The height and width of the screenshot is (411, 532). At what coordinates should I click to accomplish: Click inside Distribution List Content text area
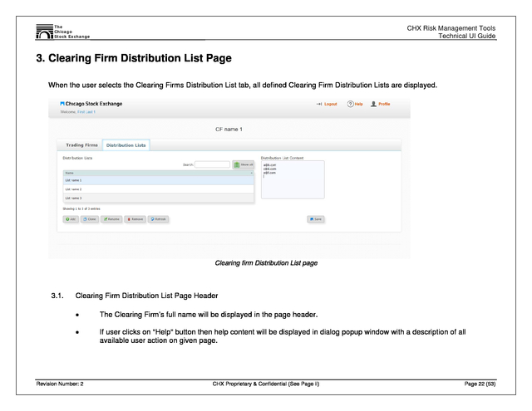coord(293,179)
